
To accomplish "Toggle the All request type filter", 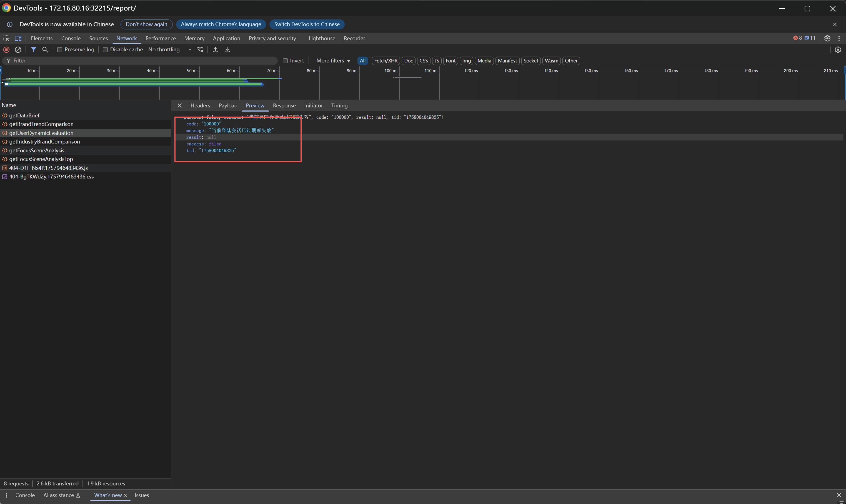I will [x=363, y=61].
